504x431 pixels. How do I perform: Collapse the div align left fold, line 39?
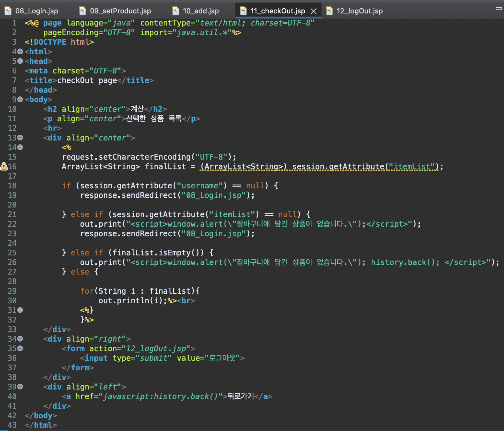[20, 387]
